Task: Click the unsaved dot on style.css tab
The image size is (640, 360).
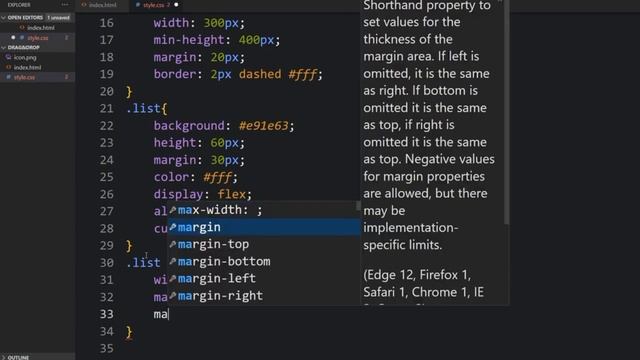Action: (176, 5)
